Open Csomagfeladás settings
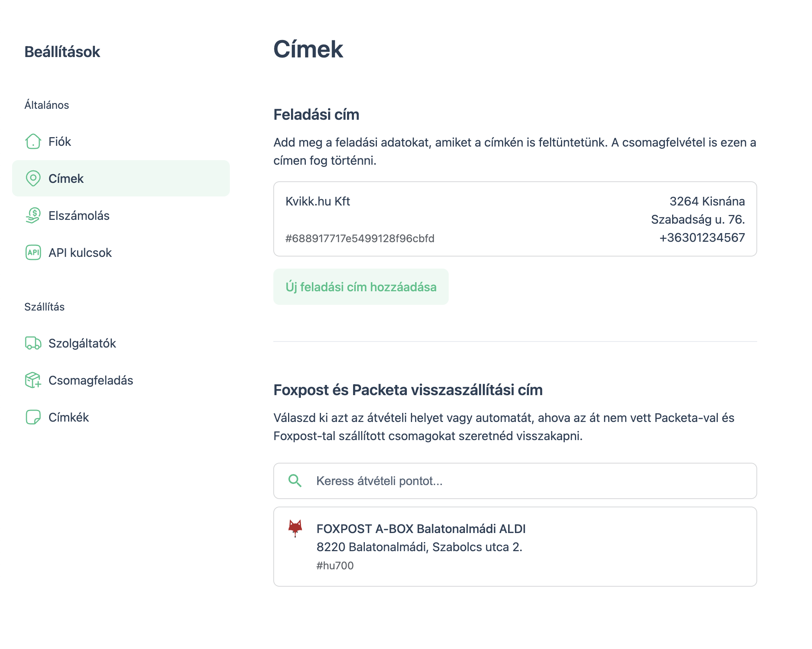Image resolution: width=812 pixels, height=649 pixels. coord(91,380)
